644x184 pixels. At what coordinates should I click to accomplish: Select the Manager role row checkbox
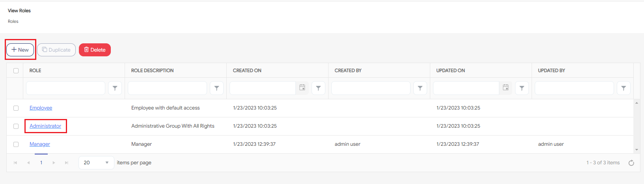point(16,144)
